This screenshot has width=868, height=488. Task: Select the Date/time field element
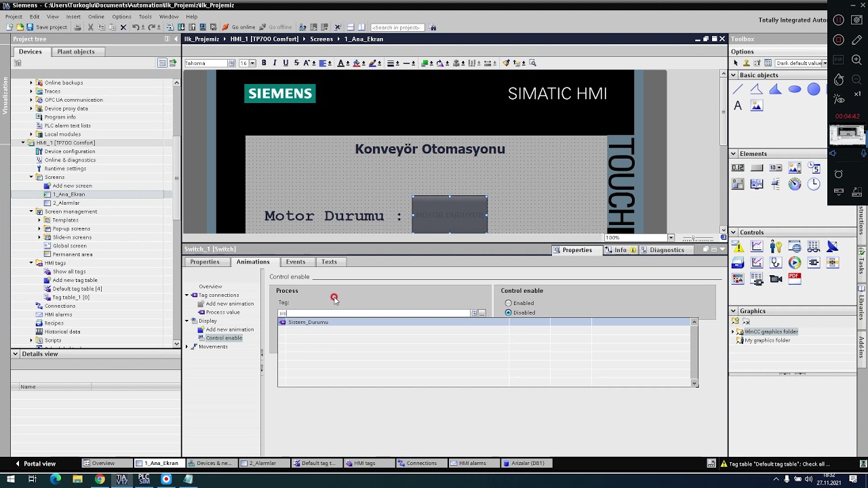tap(814, 167)
